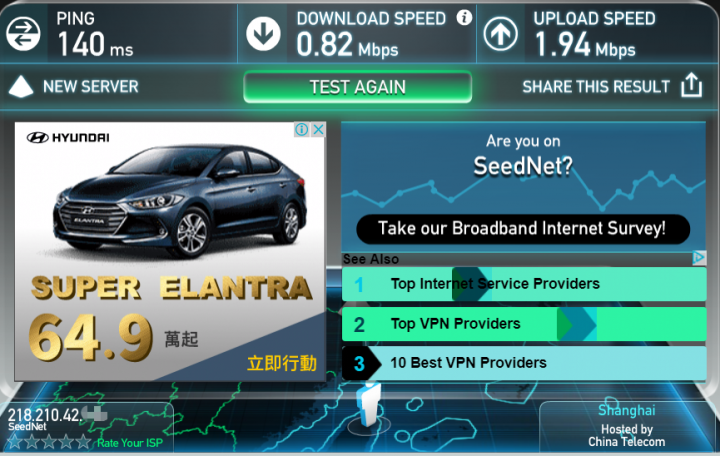The width and height of the screenshot is (720, 456).
Task: Open download speed info icon
Action: 464,17
